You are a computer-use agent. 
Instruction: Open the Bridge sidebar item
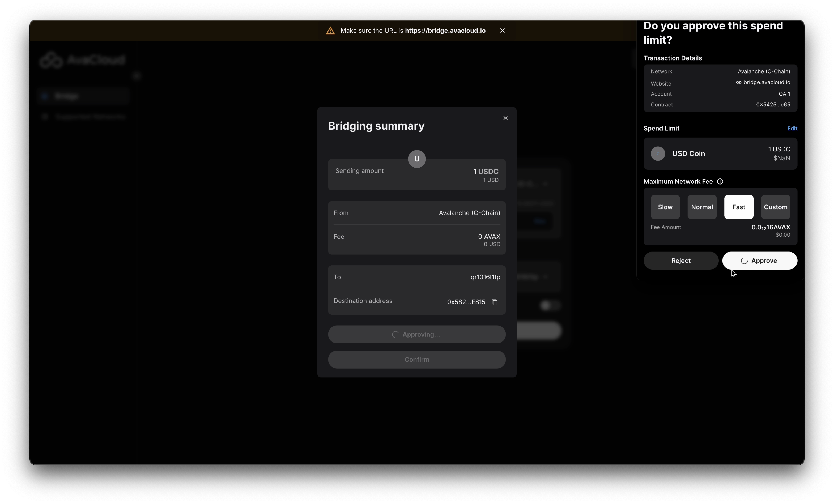coord(67,96)
